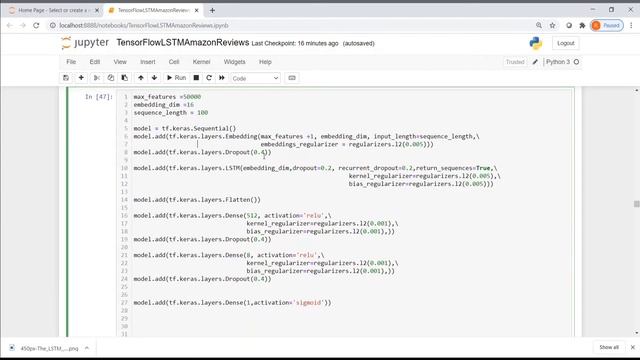Click Show all downloads
This screenshot has width=640, height=360.
609,347
